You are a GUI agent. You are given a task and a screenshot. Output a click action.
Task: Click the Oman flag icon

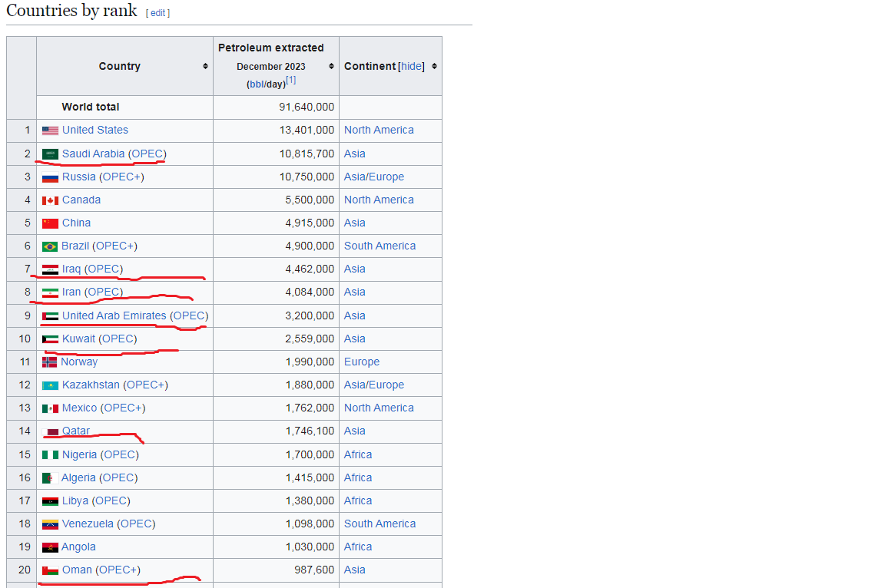coord(50,570)
